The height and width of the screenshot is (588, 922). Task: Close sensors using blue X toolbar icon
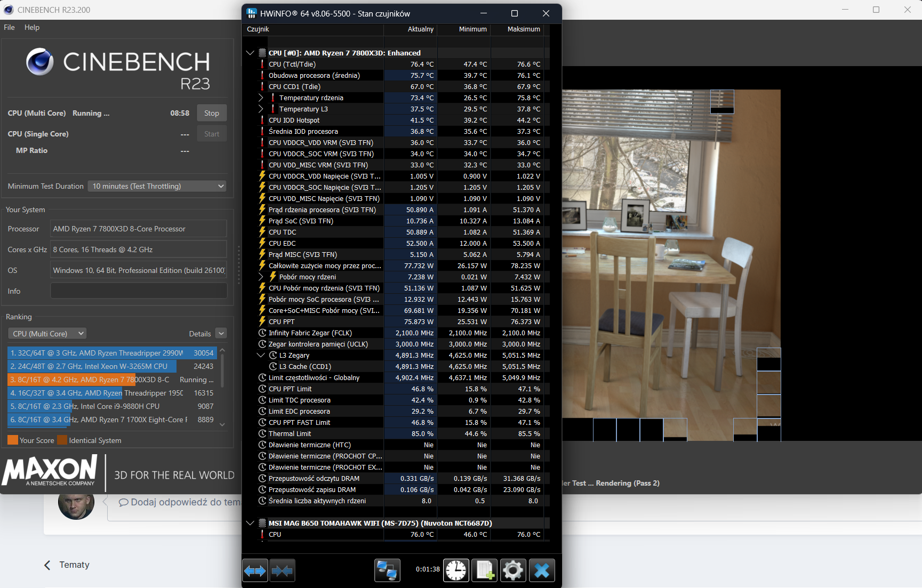(542, 570)
